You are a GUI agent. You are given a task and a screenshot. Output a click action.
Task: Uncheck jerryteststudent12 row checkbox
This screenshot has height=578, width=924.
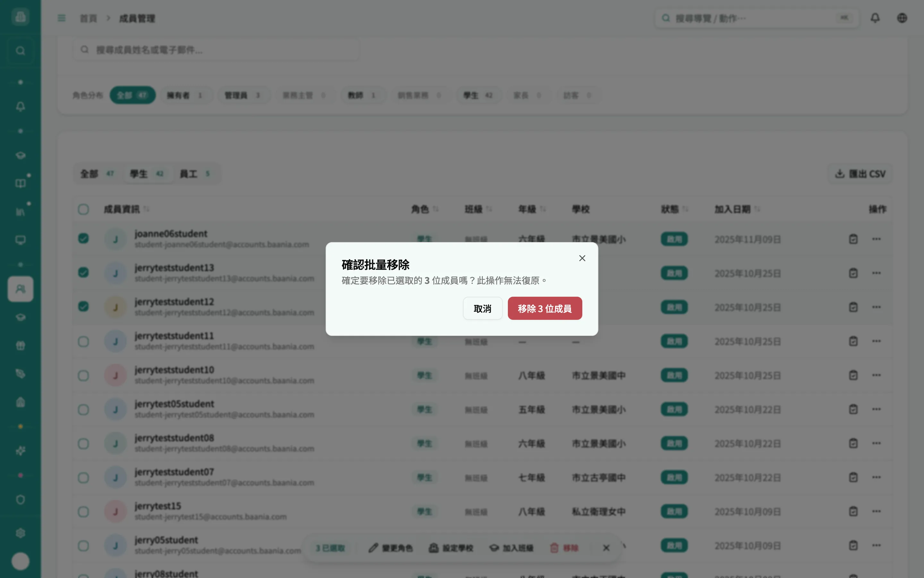pos(83,307)
